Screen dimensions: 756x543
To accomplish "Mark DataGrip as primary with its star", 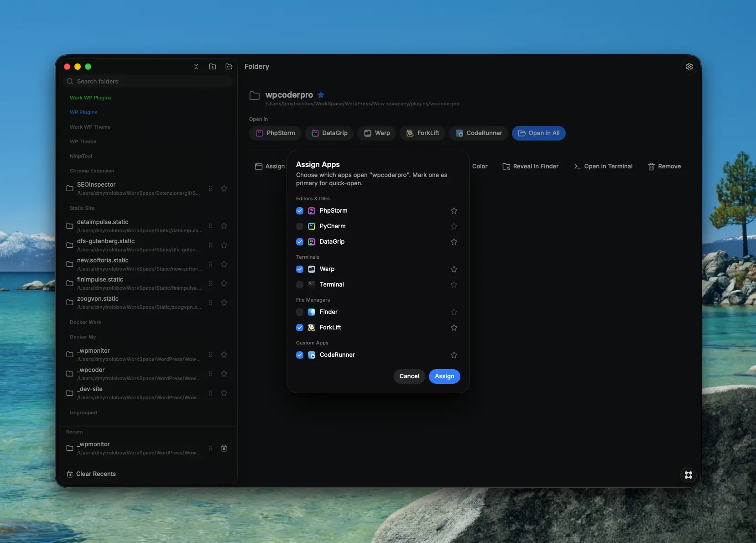I will [454, 242].
